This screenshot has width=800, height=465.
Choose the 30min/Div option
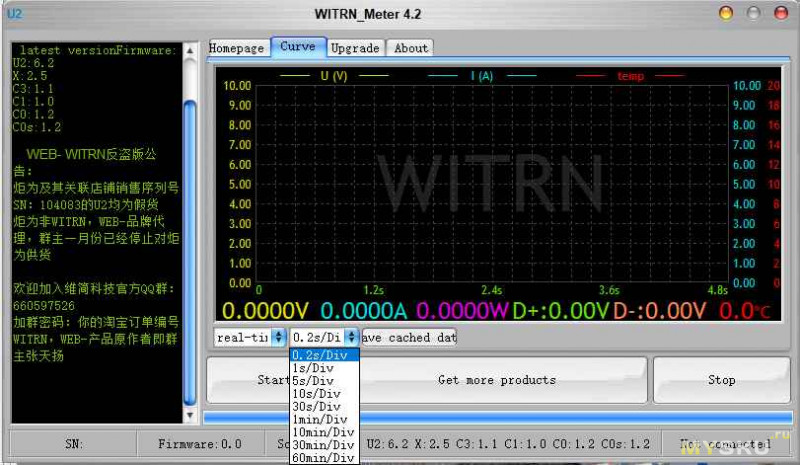tap(324, 445)
